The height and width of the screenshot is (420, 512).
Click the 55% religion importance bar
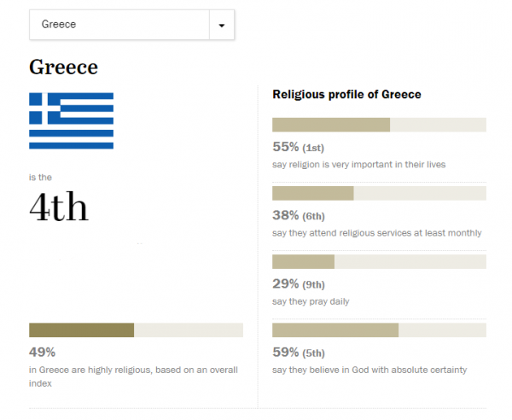pyautogui.click(x=379, y=125)
